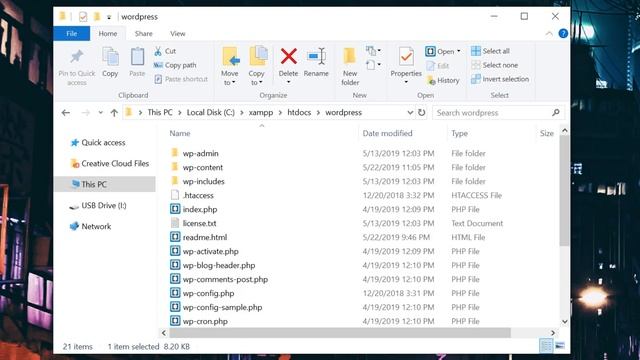Open the Recent locations dropdown
640x360 pixels.
click(x=100, y=113)
